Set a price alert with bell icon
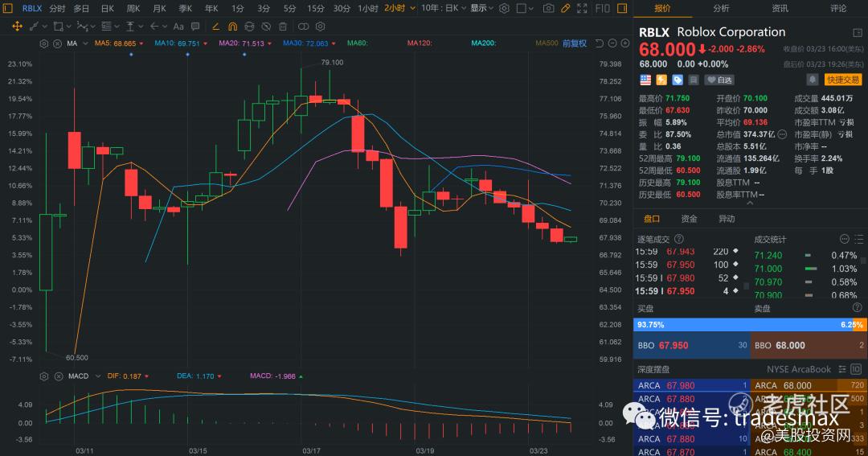The width and height of the screenshot is (868, 456). point(812,80)
